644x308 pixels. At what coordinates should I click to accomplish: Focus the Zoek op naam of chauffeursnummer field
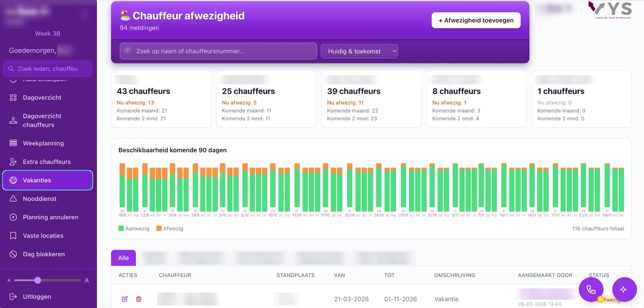point(218,51)
